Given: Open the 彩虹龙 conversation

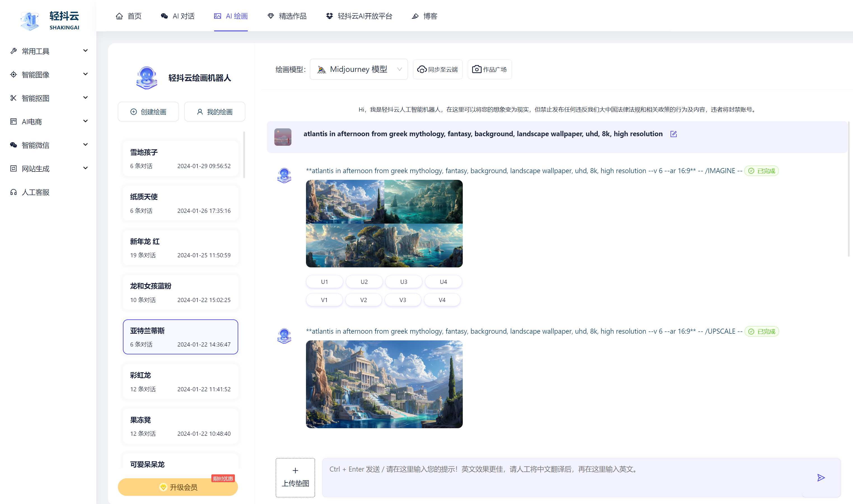Looking at the screenshot, I should 181,382.
